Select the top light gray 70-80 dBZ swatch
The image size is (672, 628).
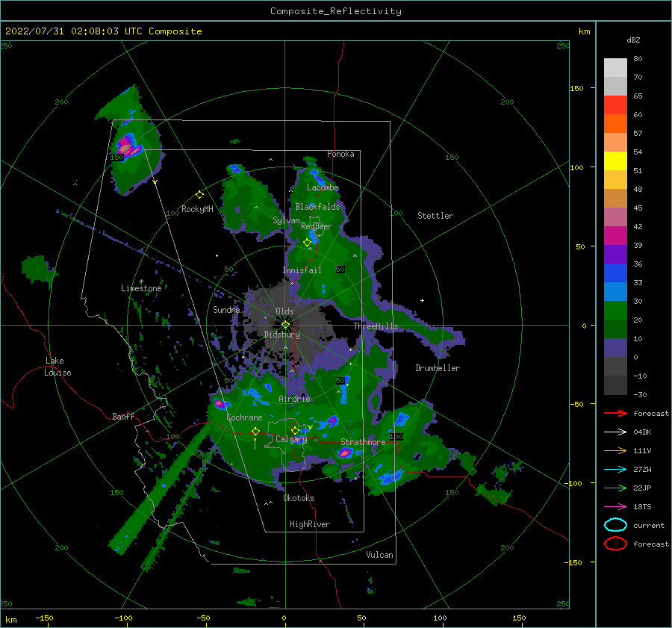(x=615, y=68)
